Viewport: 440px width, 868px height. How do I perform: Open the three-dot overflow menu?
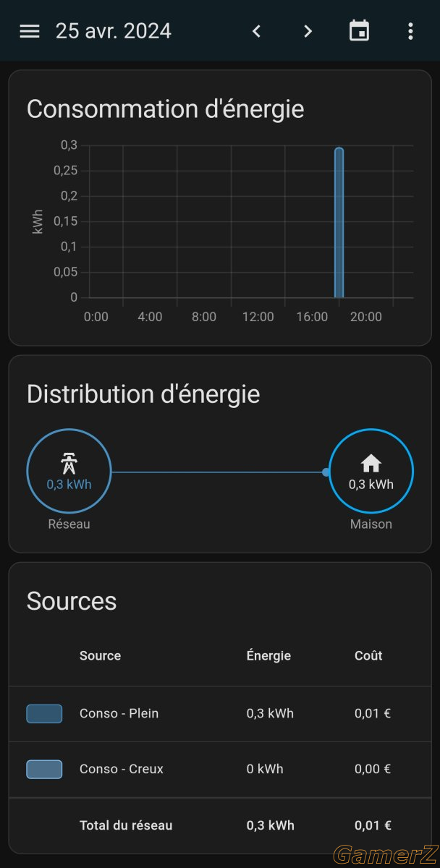click(x=410, y=31)
